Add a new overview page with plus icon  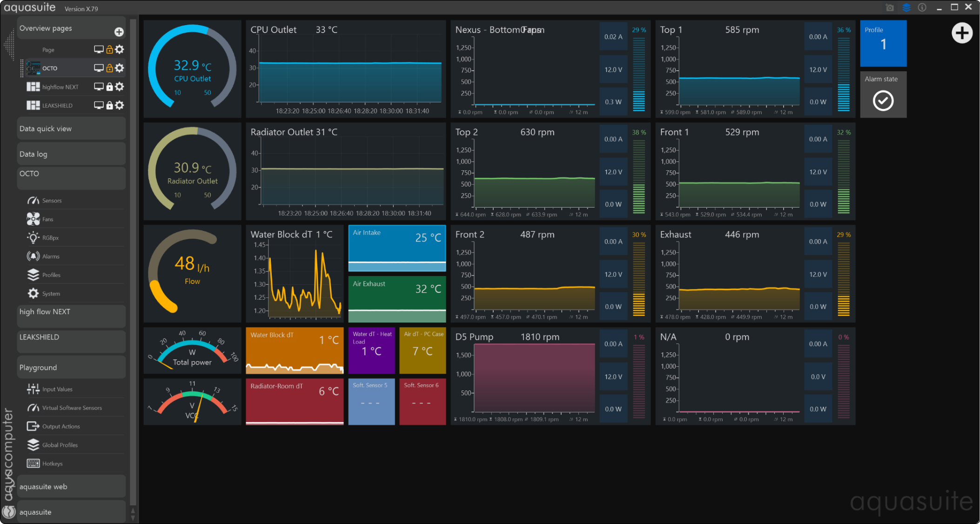(x=119, y=32)
